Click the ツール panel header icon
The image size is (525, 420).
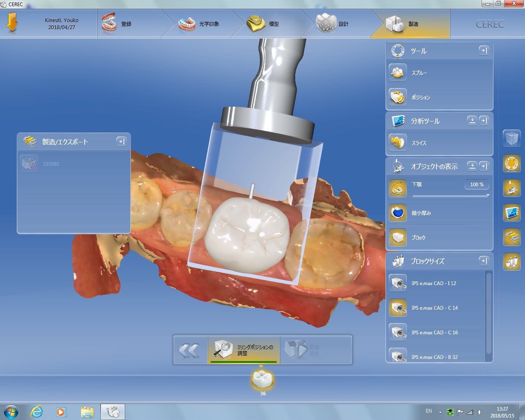[398, 51]
